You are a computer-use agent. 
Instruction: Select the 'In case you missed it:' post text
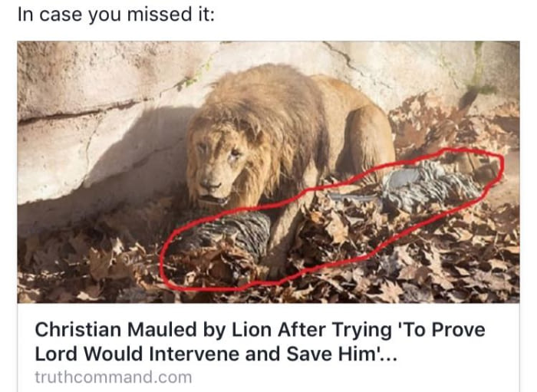point(116,15)
